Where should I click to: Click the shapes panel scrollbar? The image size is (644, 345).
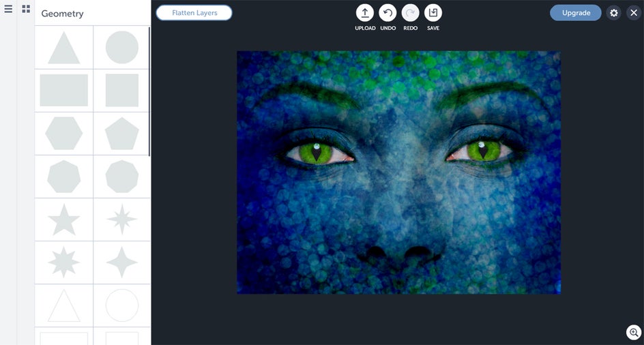click(149, 91)
